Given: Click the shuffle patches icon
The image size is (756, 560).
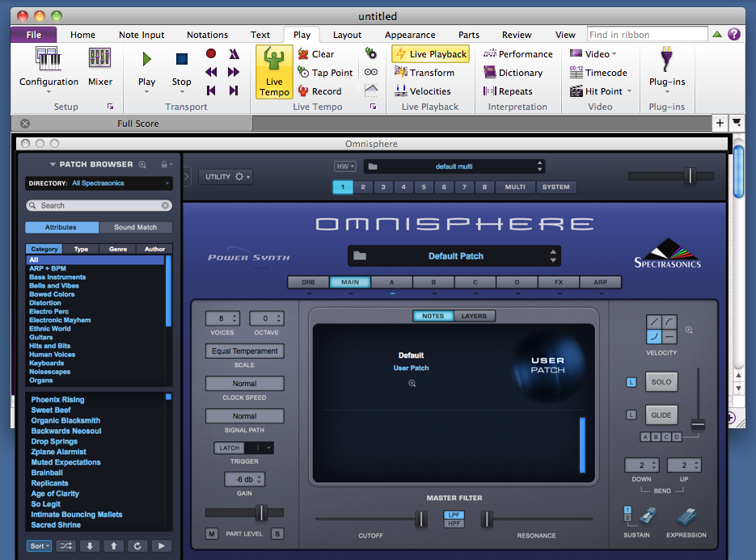Looking at the screenshot, I should pyautogui.click(x=65, y=546).
